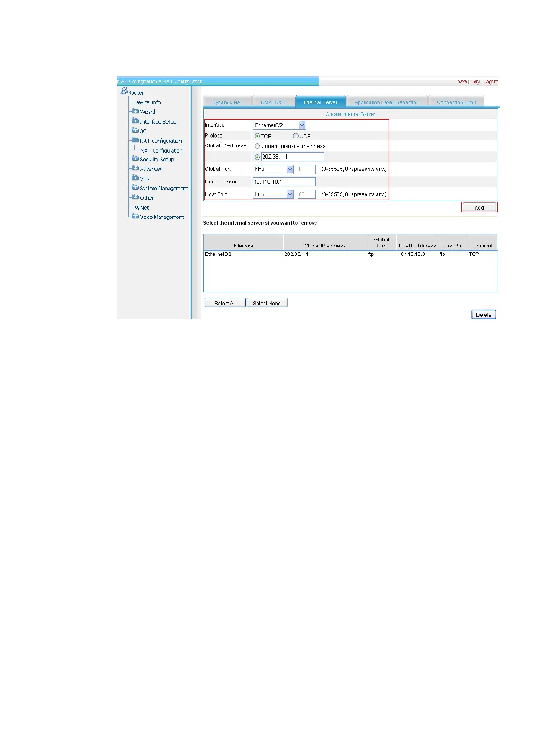Click the global IP address field 202.38.1.1

click(x=293, y=157)
